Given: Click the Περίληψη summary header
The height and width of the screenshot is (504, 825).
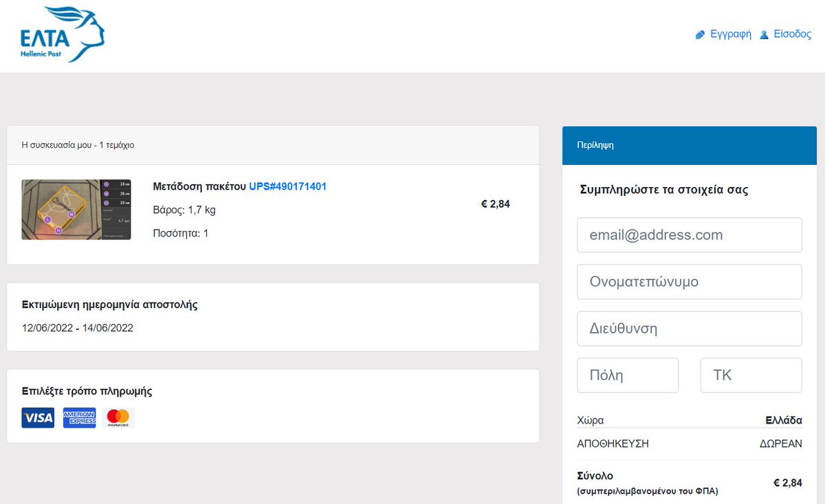Looking at the screenshot, I should (x=690, y=145).
